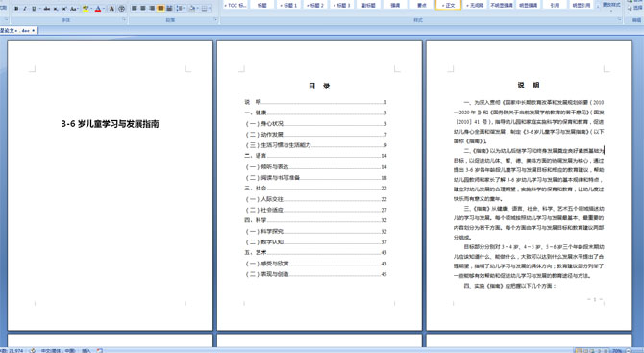Click the character shading icon

point(111,9)
